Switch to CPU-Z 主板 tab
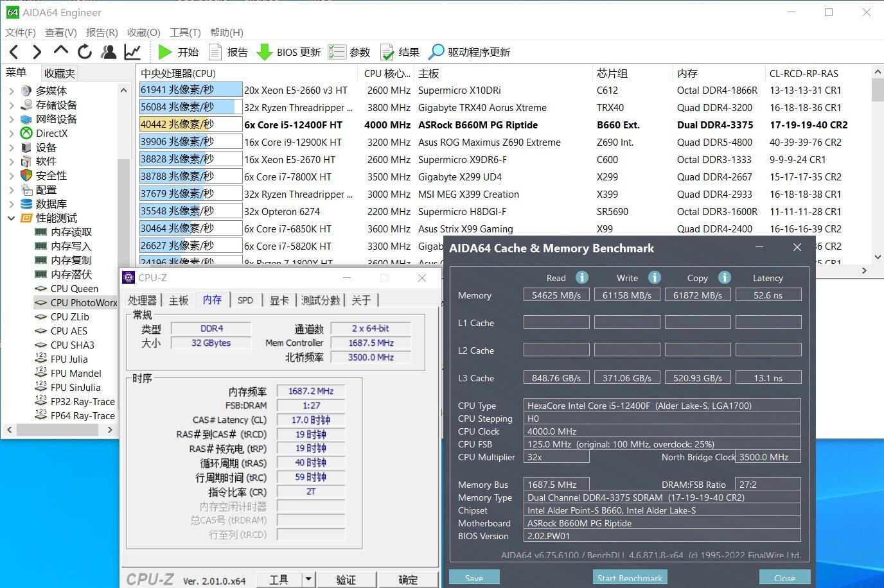884x588 pixels. pos(179,300)
